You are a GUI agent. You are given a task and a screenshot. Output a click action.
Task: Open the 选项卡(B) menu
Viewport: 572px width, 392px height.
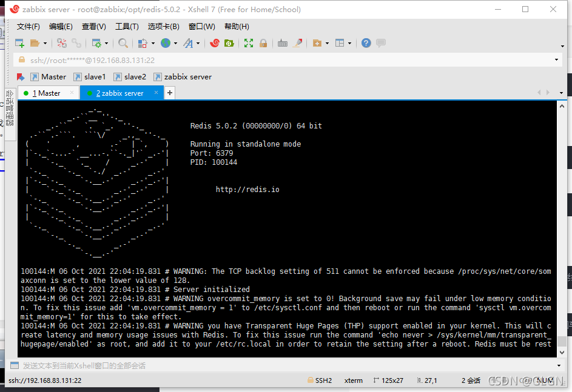point(163,27)
